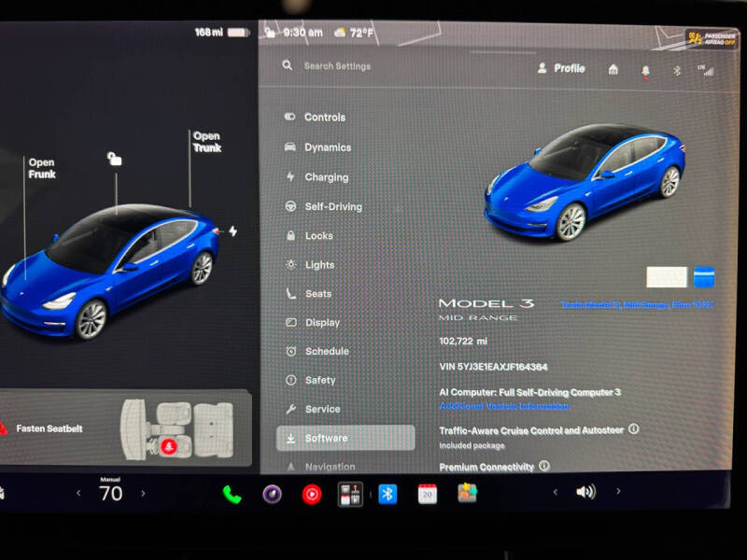747x560 pixels.
Task: Show info for Traffic-Aware Cruise Control
Action: pos(633,429)
